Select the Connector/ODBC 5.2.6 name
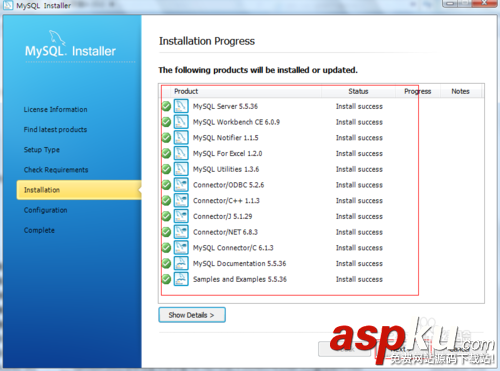 (x=229, y=185)
